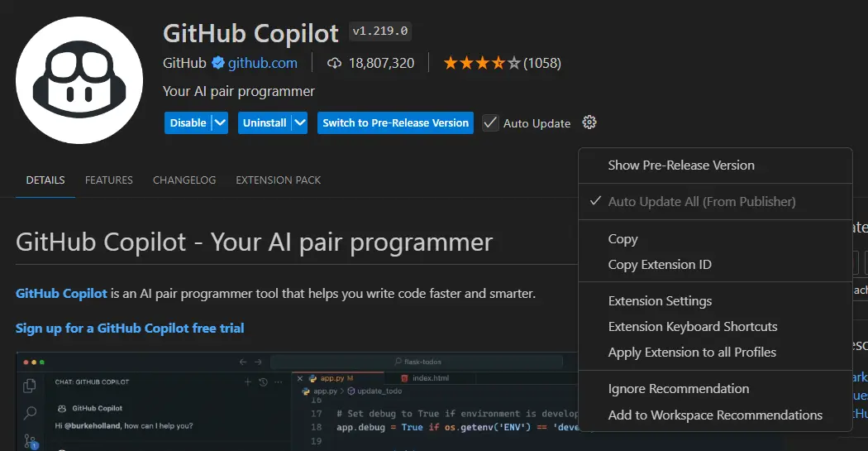Expand the Disable dropdown arrow

point(220,122)
